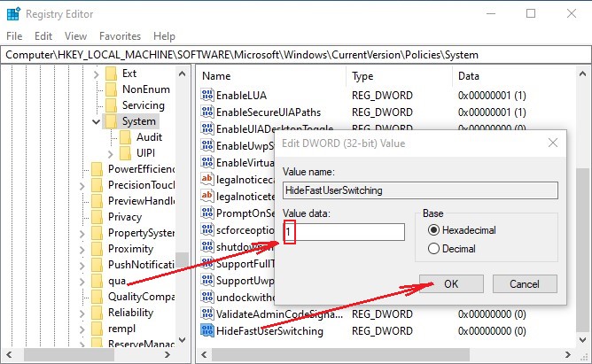Click the Registry Editor app icon in title bar
This screenshot has height=364, width=592.
coord(13,13)
